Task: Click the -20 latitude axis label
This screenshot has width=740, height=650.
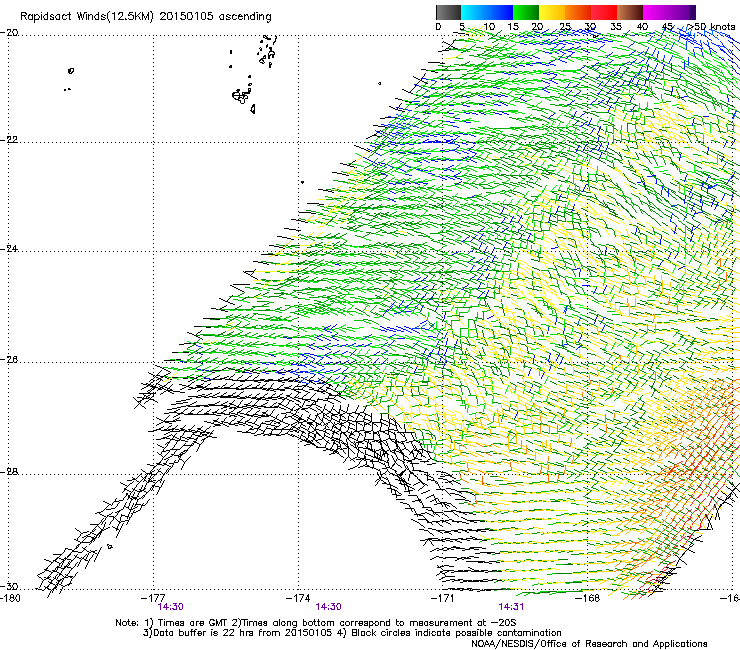Action: [9, 33]
